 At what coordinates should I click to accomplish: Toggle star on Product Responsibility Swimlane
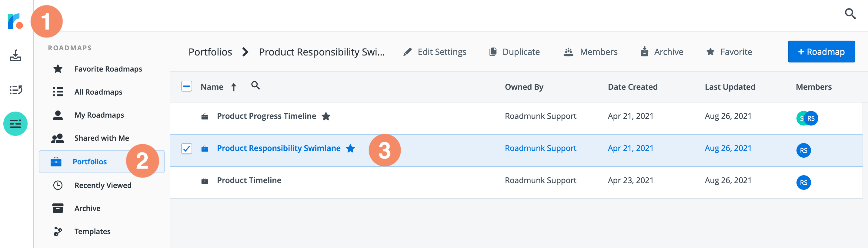coord(350,148)
